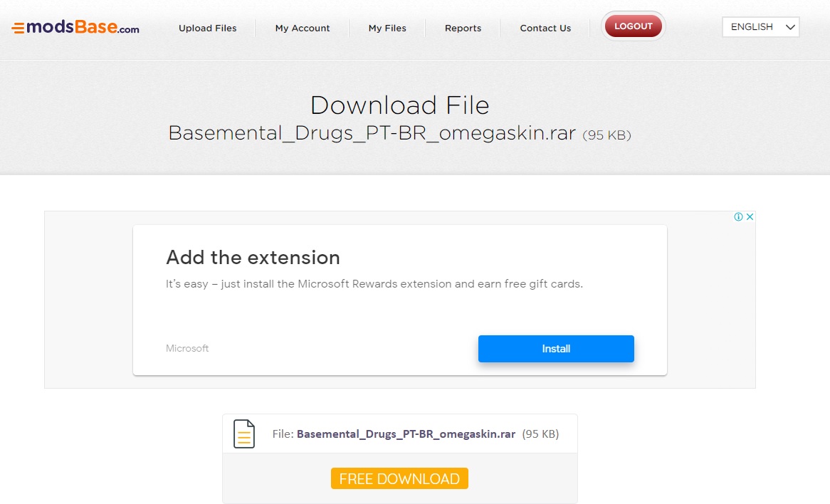Expand the ENGLISH language dropdown
The width and height of the screenshot is (830, 504).
761,27
